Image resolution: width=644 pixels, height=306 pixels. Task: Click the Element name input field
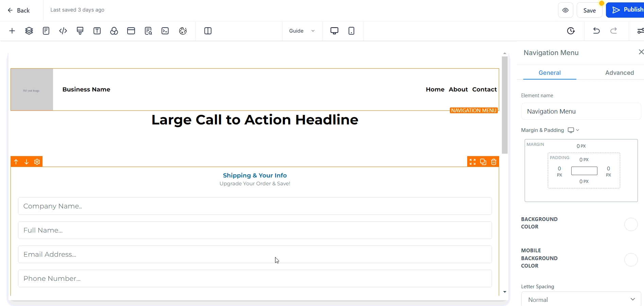[x=581, y=112]
